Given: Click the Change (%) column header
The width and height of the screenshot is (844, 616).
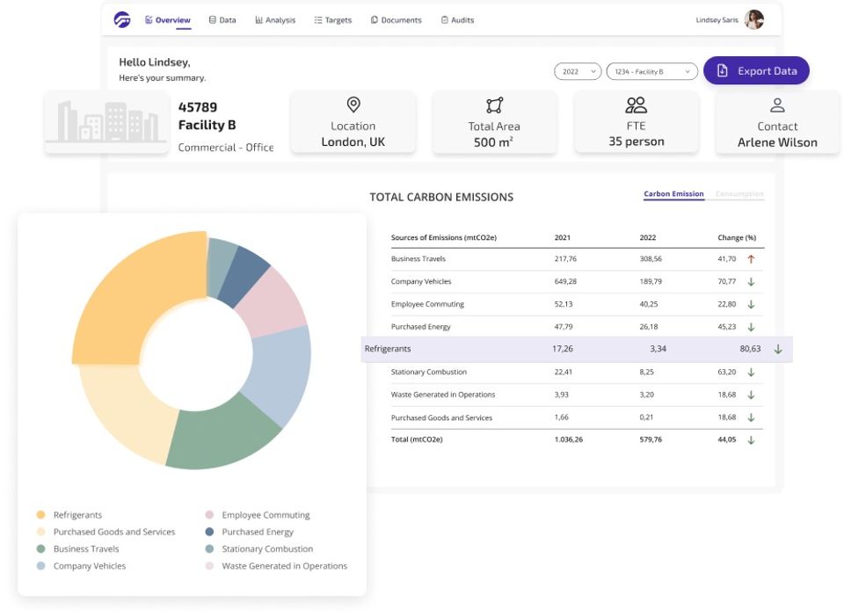Looking at the screenshot, I should coord(737,237).
